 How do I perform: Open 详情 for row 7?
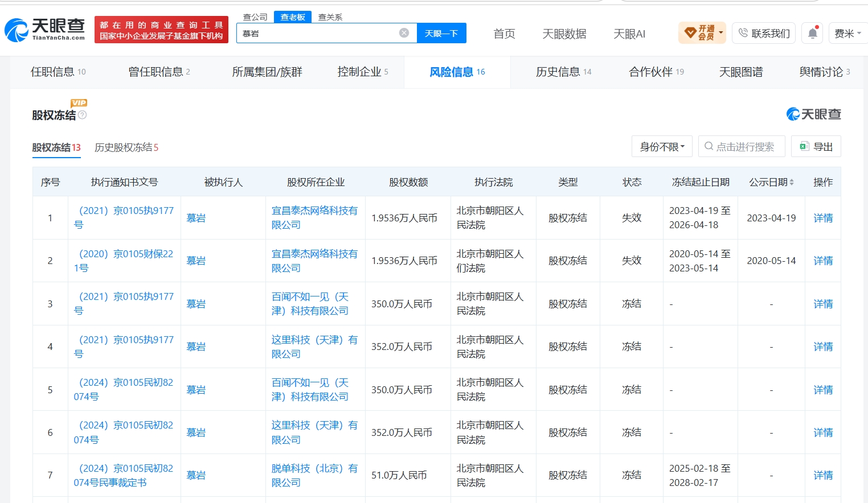pos(823,475)
